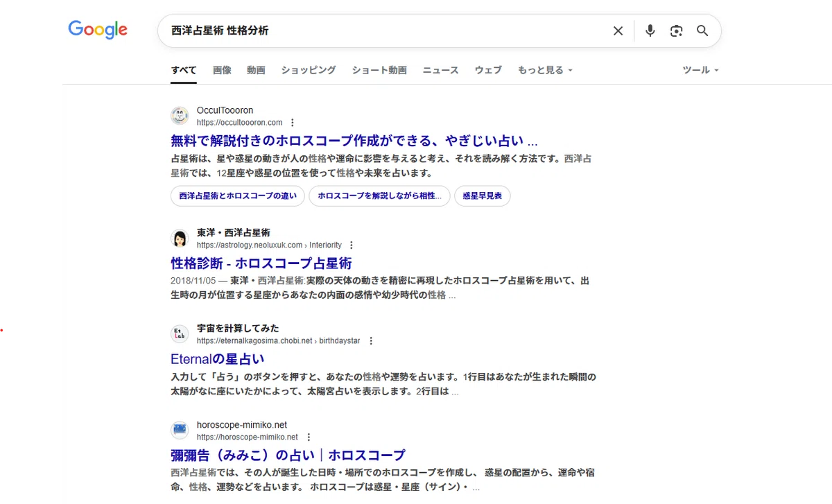Viewport: 832px width, 504px height.
Task: Start voice search with microphone icon
Action: point(650,31)
